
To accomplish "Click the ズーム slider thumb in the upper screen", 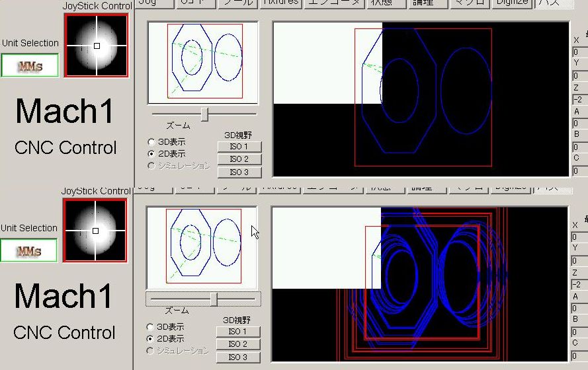I will [204, 114].
